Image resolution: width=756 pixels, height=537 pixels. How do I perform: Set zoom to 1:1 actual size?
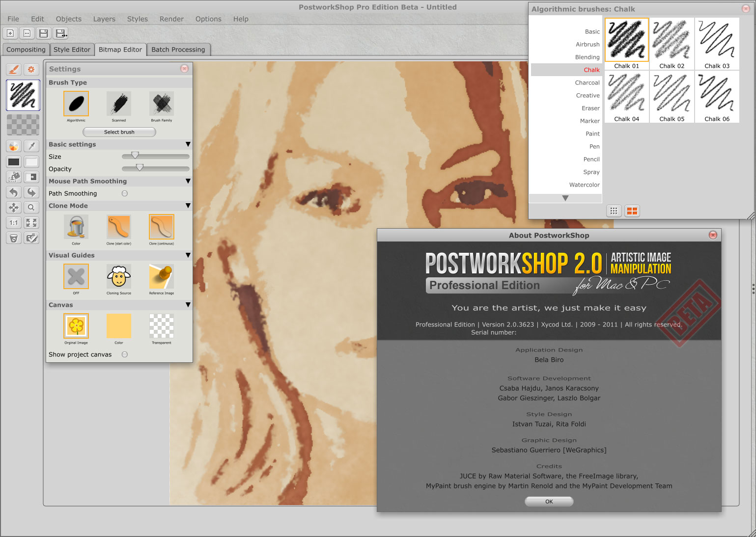[14, 223]
